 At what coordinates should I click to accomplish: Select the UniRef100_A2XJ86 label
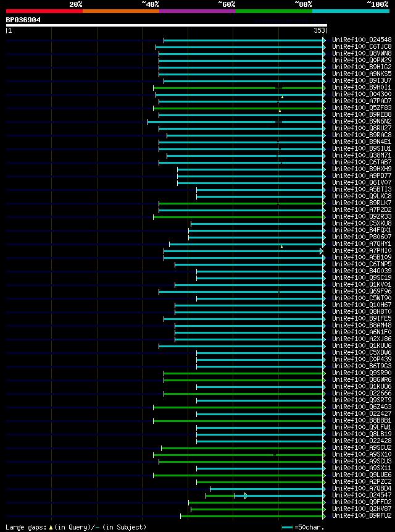pos(362,339)
